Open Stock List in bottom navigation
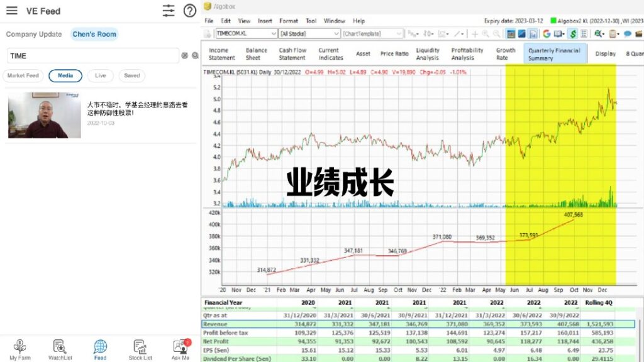Image resolution: width=644 pixels, height=362 pixels. pyautogui.click(x=140, y=349)
